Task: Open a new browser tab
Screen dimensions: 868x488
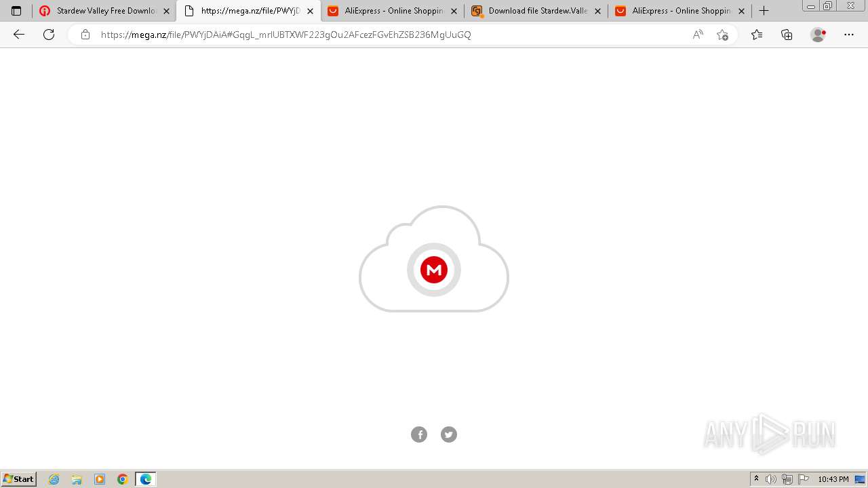Action: (764, 11)
